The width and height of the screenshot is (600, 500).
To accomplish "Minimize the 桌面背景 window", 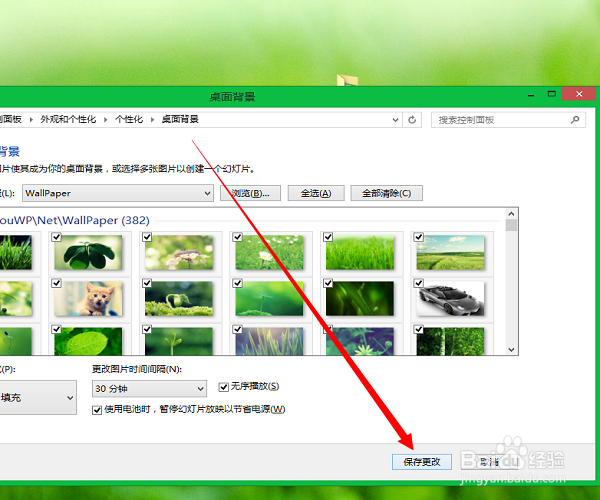I will click(531, 94).
